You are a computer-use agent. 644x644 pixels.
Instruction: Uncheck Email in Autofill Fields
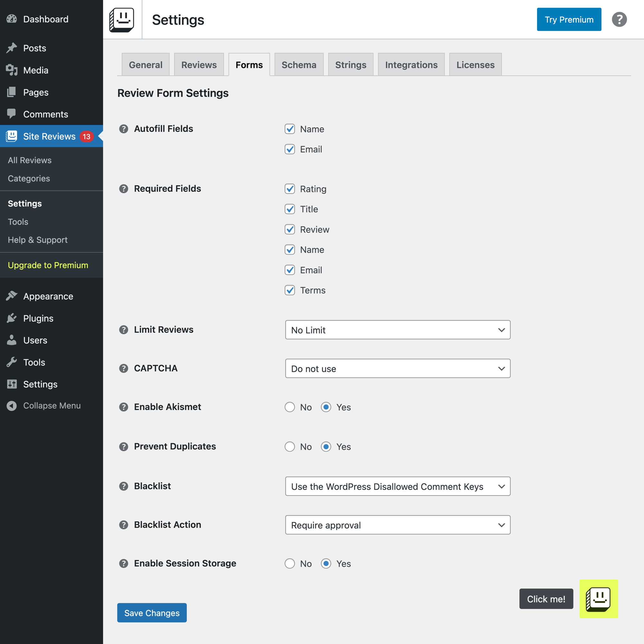(290, 149)
